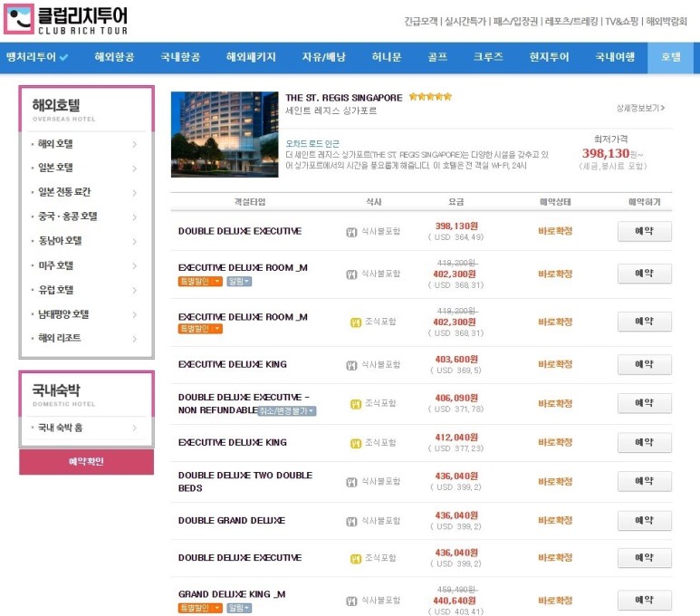
Task: Select 해외항공 menu
Action: 114,57
